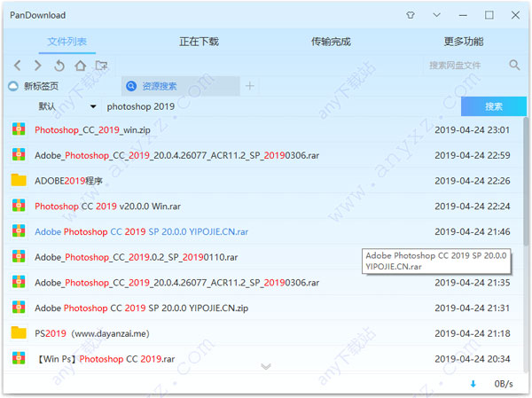Click archive icon of the blue highlighted YIPOJIE.CN.rar

pos(19,231)
